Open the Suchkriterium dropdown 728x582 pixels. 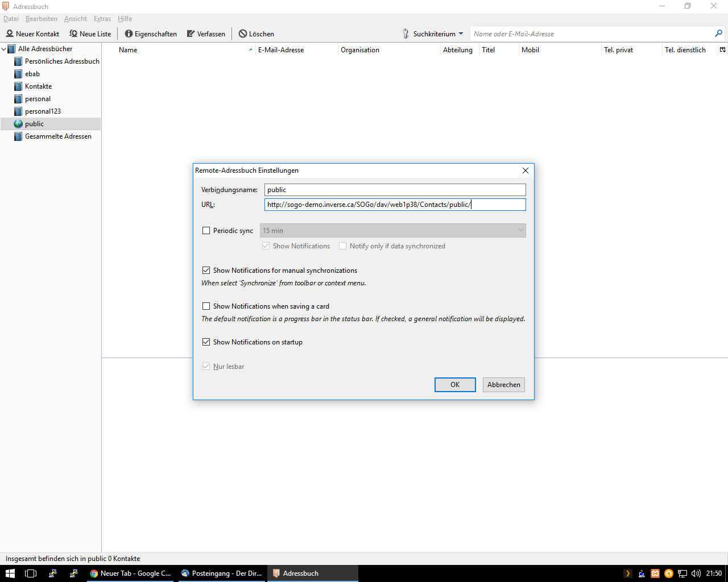(x=433, y=34)
